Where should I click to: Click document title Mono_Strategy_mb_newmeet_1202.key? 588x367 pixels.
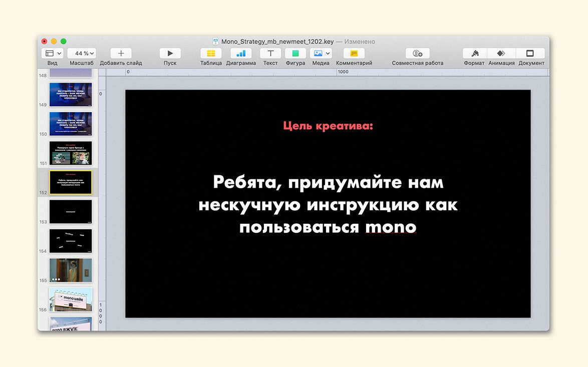(x=277, y=42)
